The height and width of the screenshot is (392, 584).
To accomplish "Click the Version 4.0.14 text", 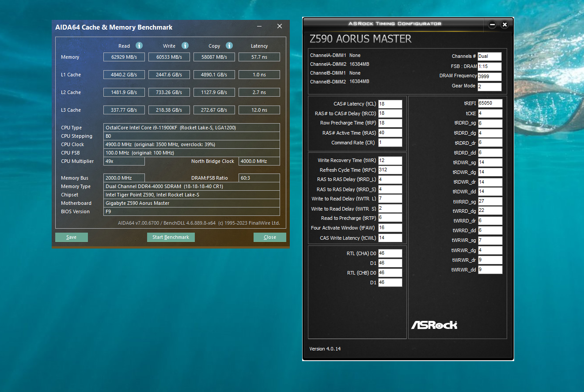I will tap(325, 349).
